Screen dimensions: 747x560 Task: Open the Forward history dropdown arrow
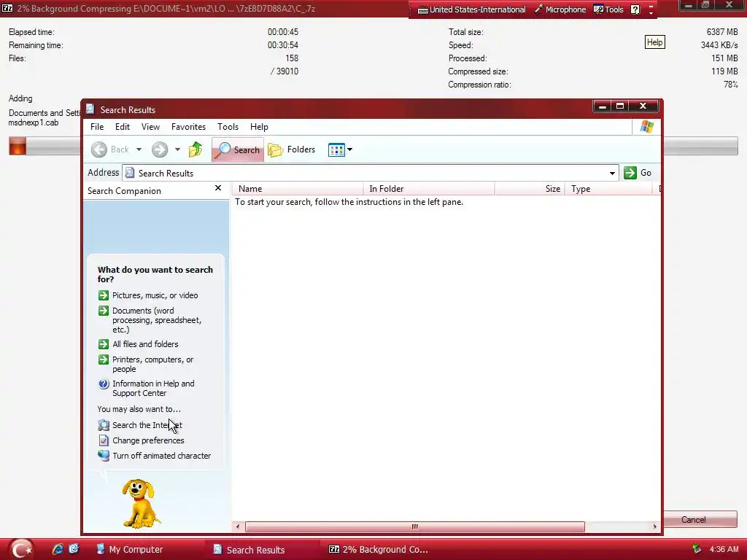pos(178,149)
